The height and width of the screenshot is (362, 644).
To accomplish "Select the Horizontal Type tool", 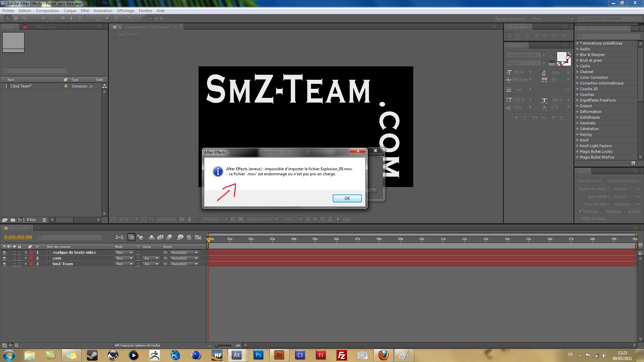I will click(x=80, y=18).
